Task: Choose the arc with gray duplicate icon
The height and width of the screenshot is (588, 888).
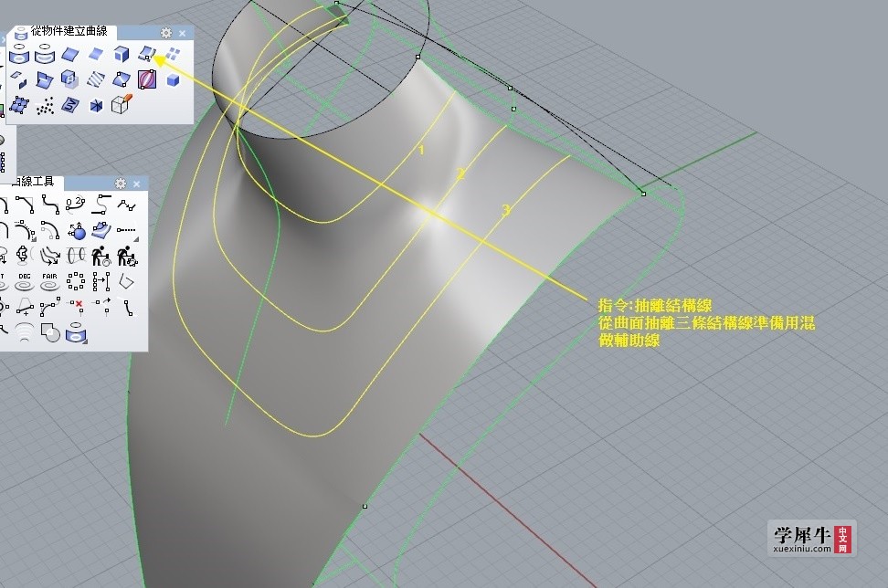Action: (50, 230)
